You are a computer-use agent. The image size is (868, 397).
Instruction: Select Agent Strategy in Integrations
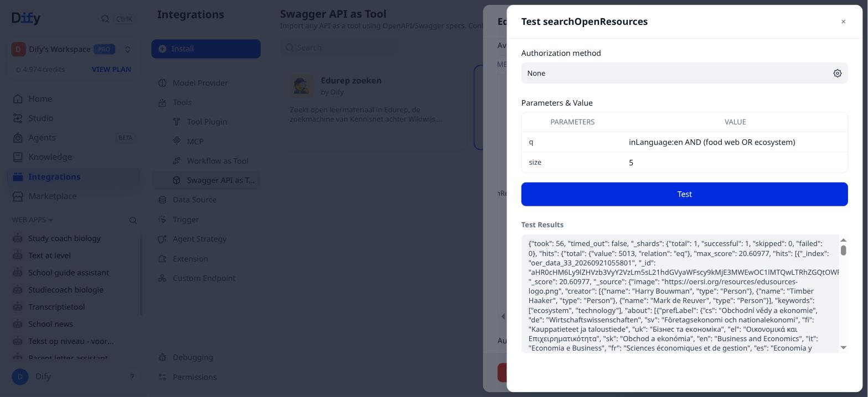coord(206,239)
